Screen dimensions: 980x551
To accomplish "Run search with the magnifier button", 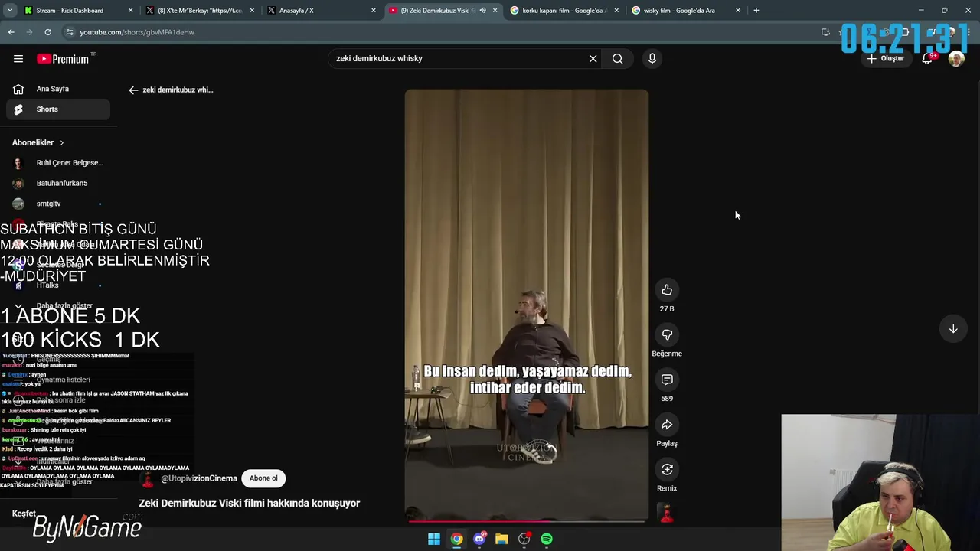I will click(x=617, y=58).
